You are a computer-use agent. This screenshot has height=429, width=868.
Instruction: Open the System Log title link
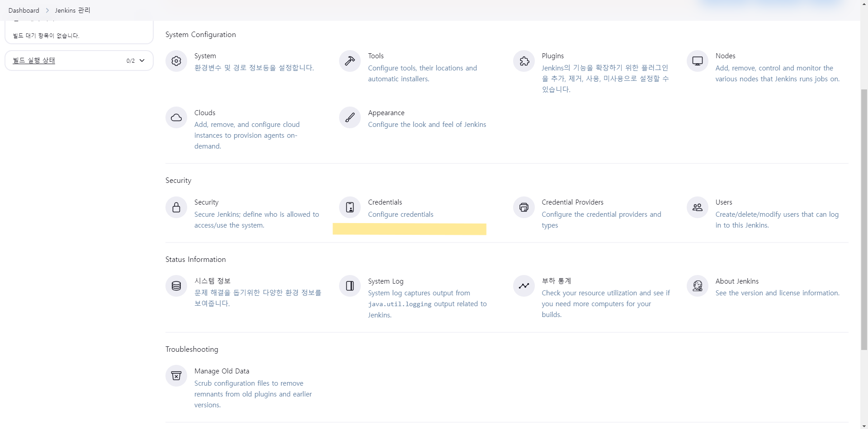(x=386, y=281)
